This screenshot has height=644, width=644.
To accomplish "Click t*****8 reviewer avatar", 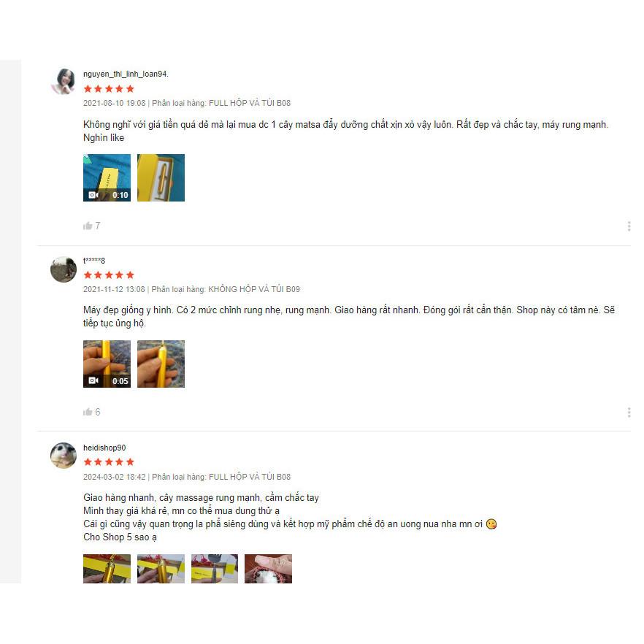I will (x=64, y=269).
